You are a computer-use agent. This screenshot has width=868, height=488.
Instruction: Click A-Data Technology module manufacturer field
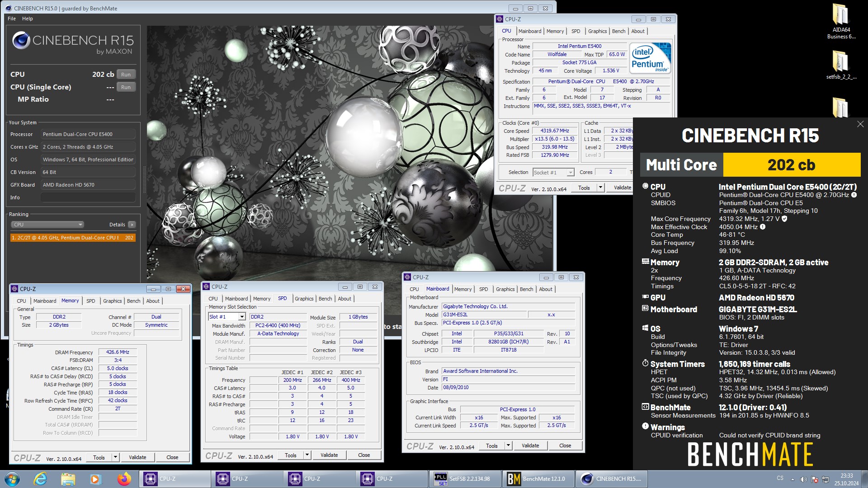click(x=278, y=333)
